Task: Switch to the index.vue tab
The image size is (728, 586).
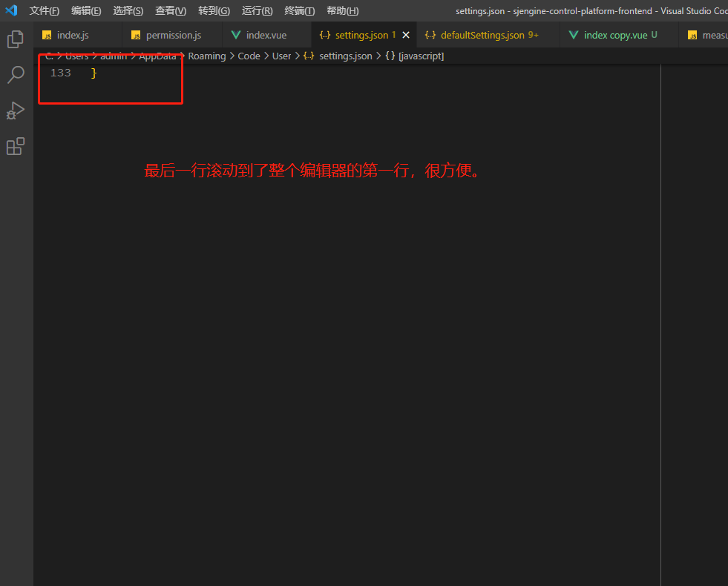Action: (x=266, y=35)
